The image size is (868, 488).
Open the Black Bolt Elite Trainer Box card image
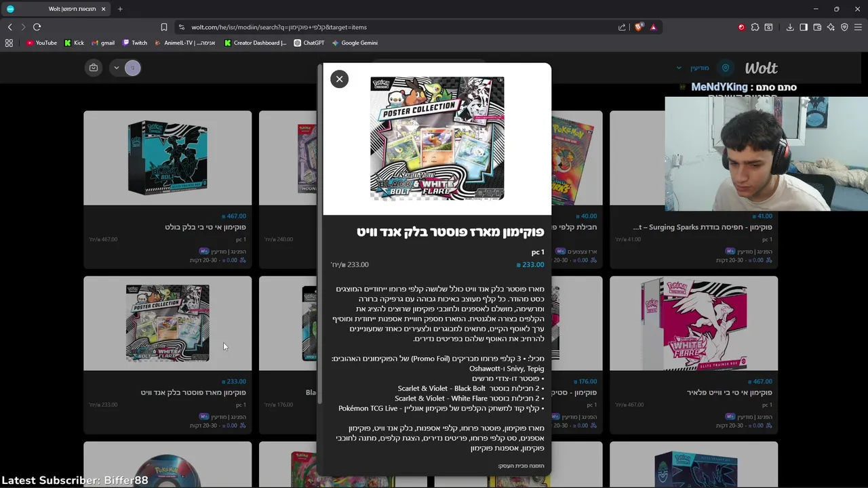point(167,158)
